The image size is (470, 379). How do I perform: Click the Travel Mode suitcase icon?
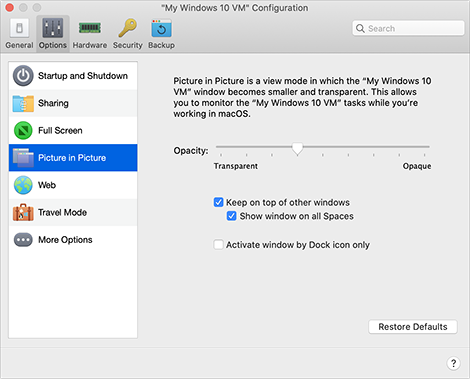point(23,212)
